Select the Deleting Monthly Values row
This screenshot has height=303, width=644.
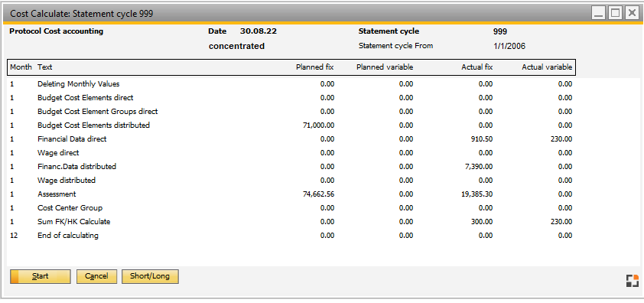point(291,84)
